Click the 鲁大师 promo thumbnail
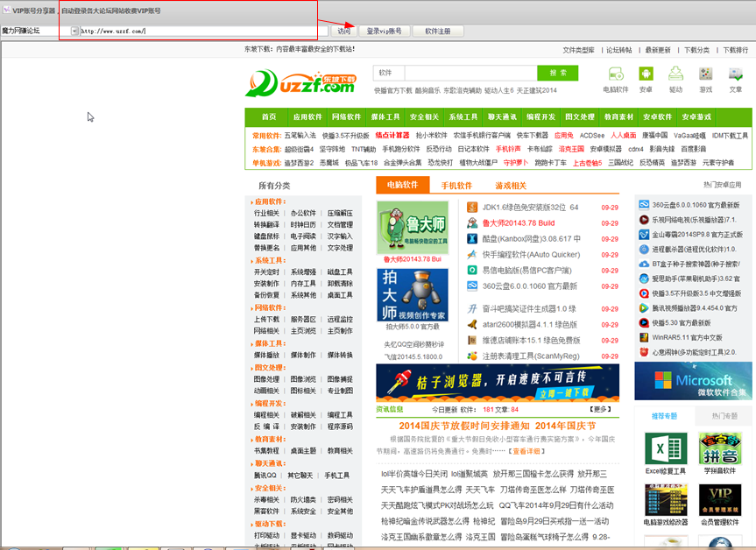 413,228
